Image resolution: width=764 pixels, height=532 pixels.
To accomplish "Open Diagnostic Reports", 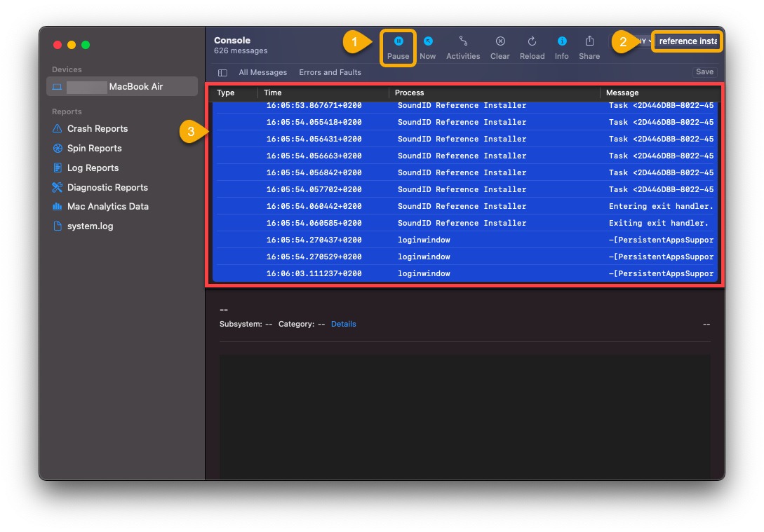I will coord(107,187).
